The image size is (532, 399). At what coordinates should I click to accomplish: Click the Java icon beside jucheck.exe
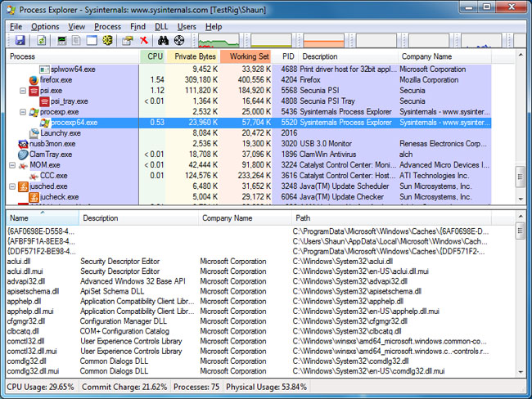coord(34,197)
